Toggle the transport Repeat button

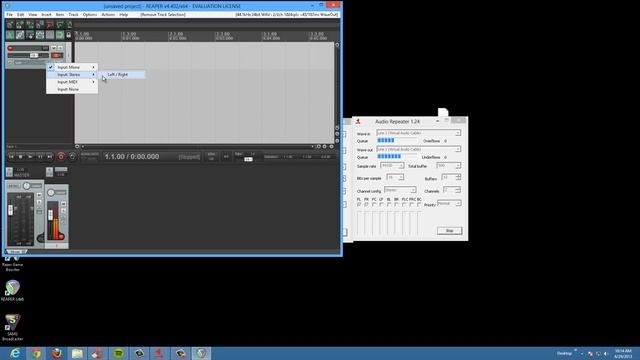[72, 157]
